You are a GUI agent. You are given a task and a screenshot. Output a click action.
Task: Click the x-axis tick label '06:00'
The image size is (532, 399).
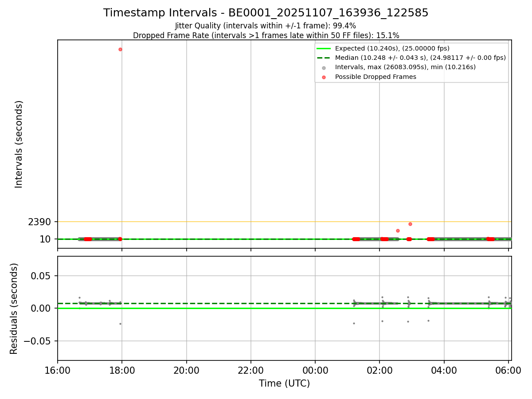pyautogui.click(x=509, y=370)
